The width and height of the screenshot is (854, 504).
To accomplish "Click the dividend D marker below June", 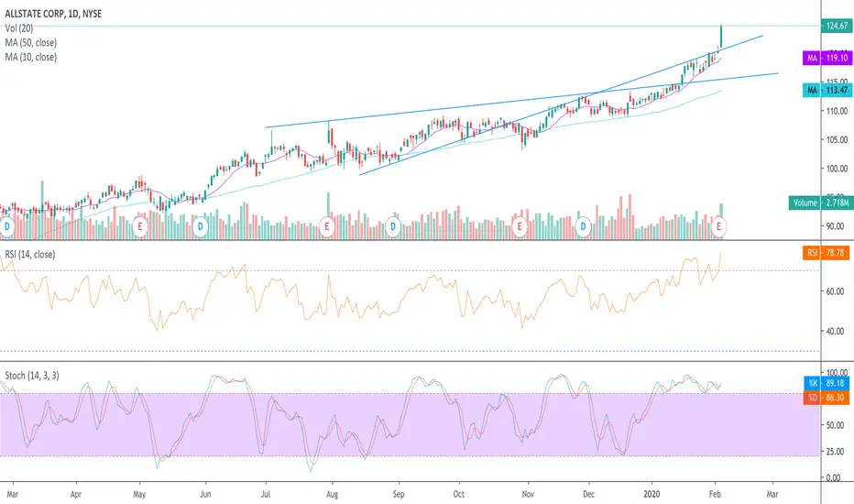I will click(x=201, y=226).
